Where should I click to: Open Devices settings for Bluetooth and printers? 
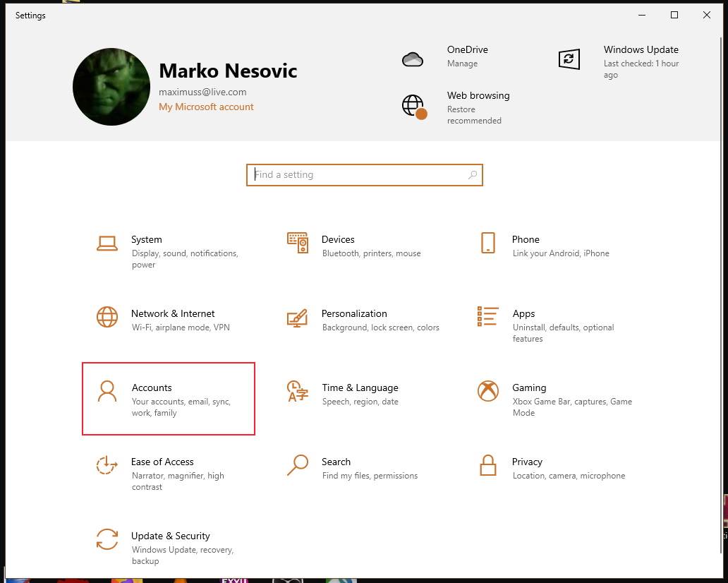[338, 239]
